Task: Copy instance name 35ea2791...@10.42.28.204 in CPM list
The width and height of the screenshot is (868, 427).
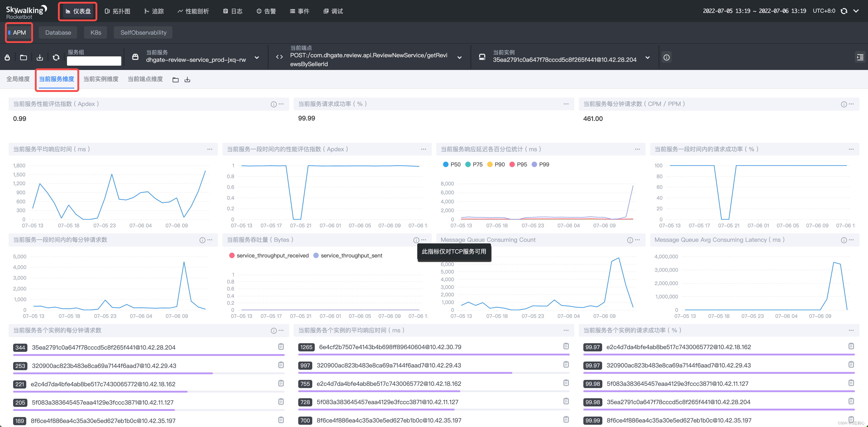Action: (281, 347)
